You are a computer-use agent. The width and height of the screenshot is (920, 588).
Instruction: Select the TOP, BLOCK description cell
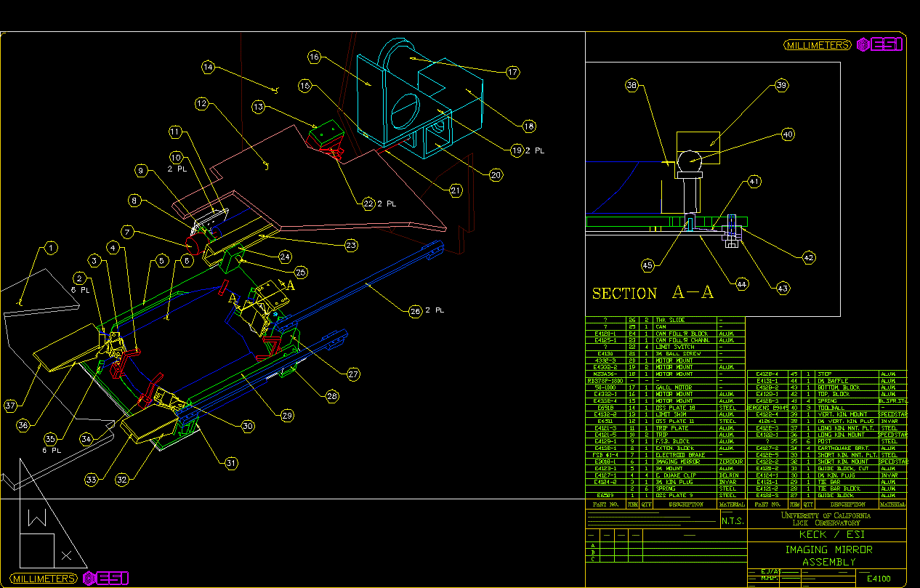click(834, 394)
